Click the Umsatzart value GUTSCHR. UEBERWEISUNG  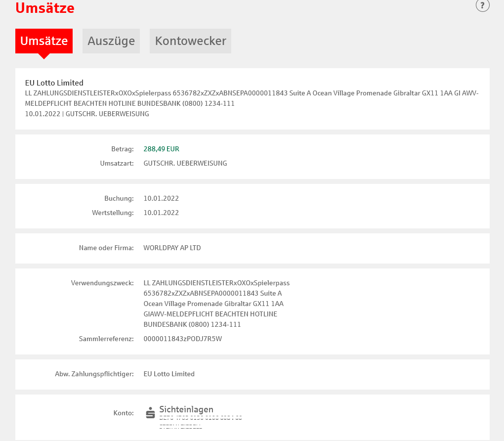tap(185, 163)
